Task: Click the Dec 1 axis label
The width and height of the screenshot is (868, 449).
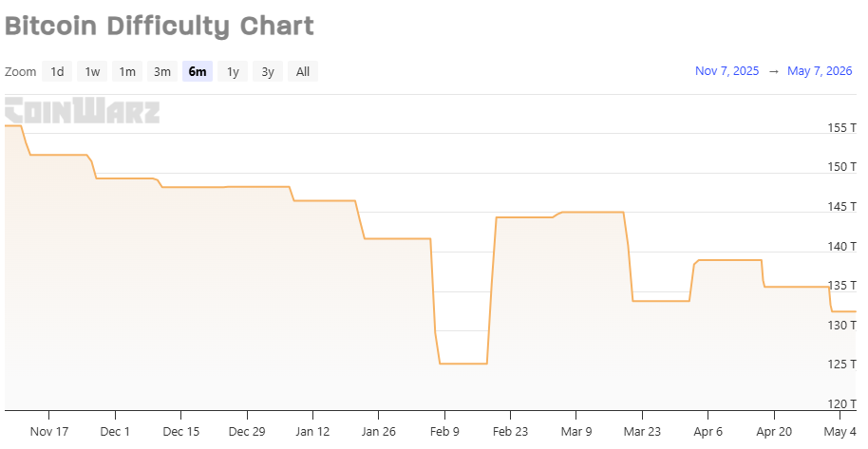Action: click(x=115, y=431)
